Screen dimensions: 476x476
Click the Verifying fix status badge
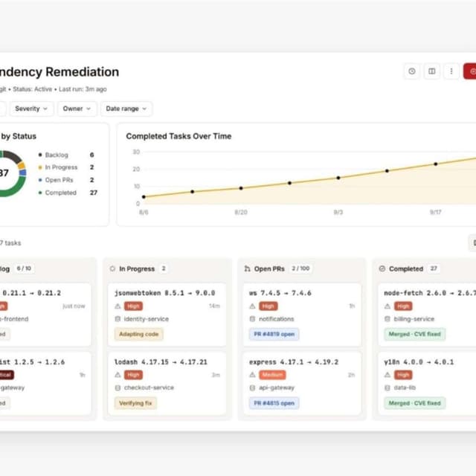pyautogui.click(x=135, y=403)
